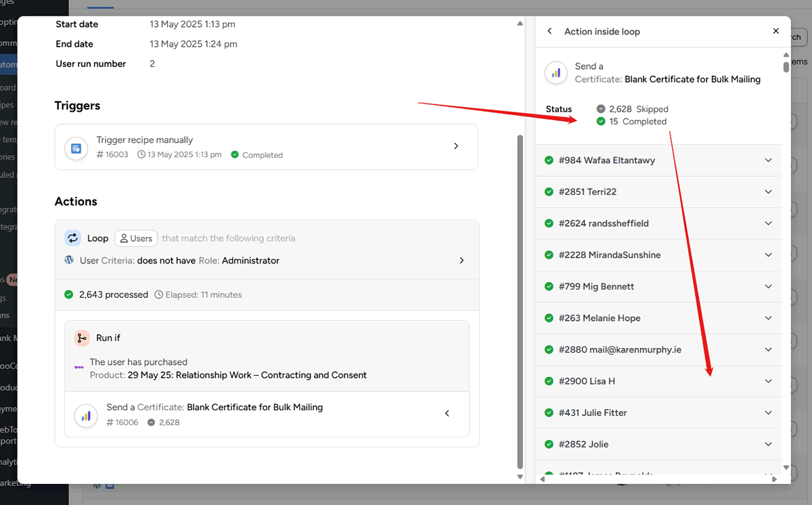Click green check icon beside #263 Melanie Hope
The image size is (812, 505).
(549, 318)
